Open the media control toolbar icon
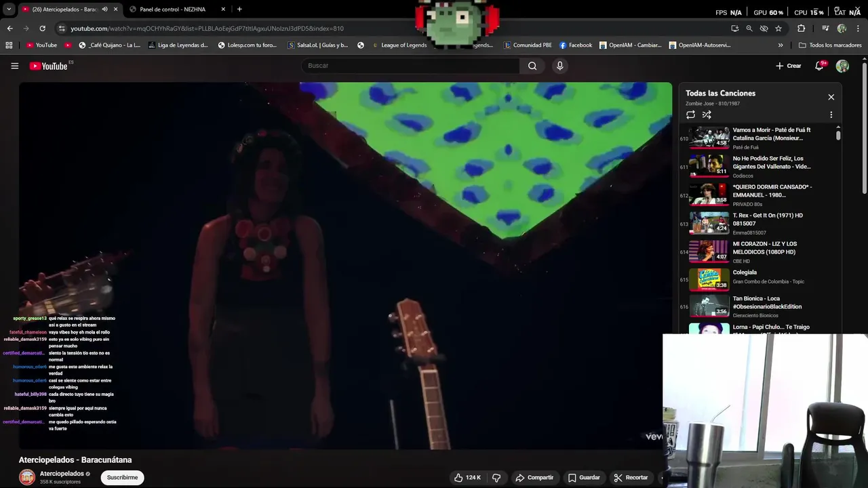868x488 pixels. [825, 28]
